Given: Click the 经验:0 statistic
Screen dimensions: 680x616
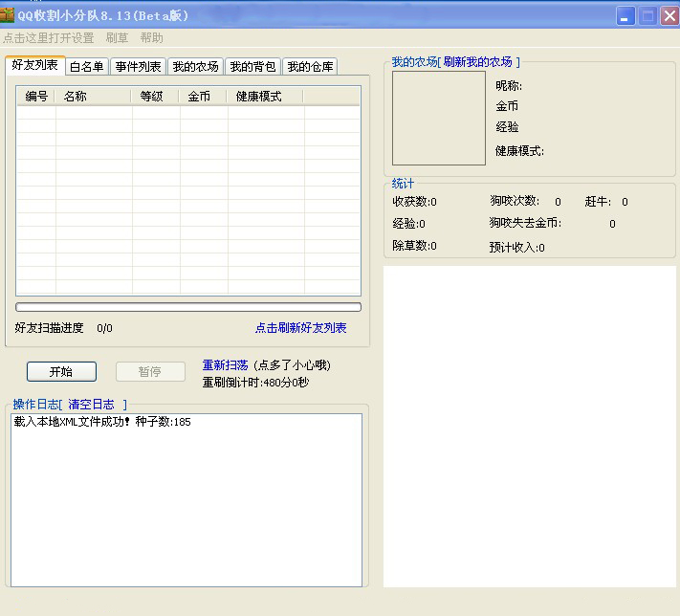Looking at the screenshot, I should point(408,224).
